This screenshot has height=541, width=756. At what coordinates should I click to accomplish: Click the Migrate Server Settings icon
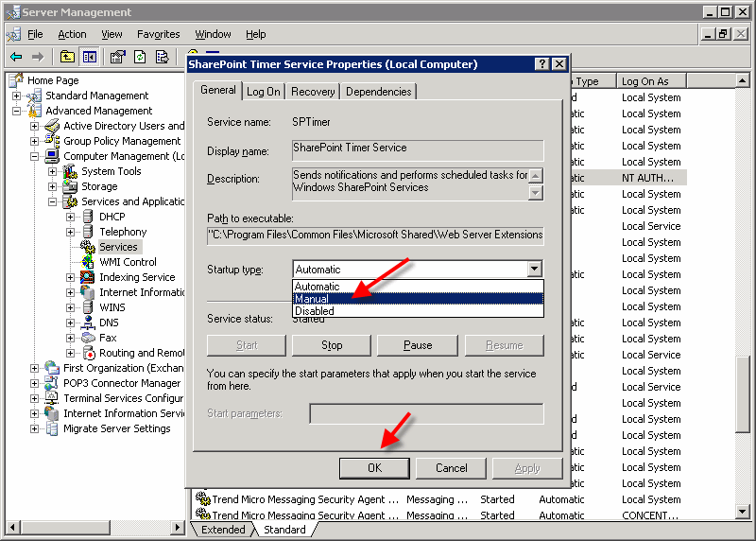click(52, 428)
